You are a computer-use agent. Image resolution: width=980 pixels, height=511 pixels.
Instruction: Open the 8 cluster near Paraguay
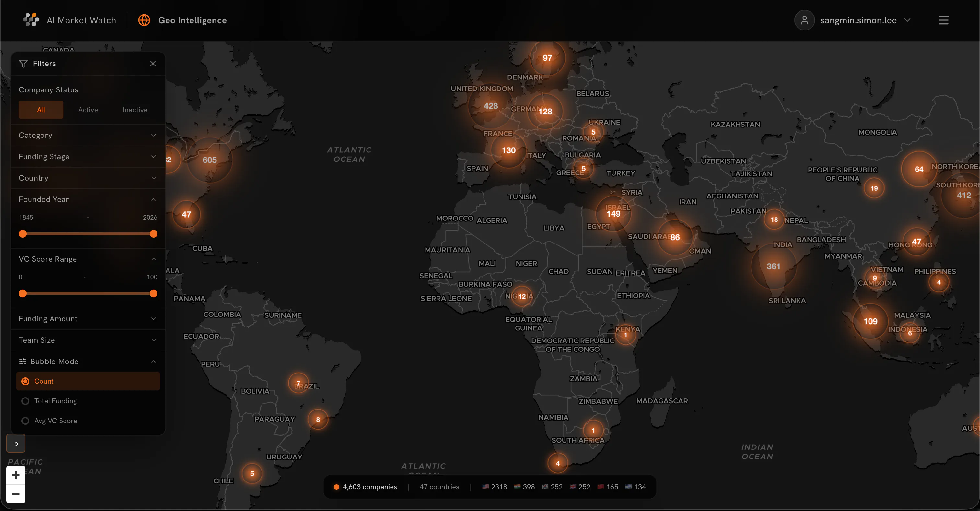point(318,420)
